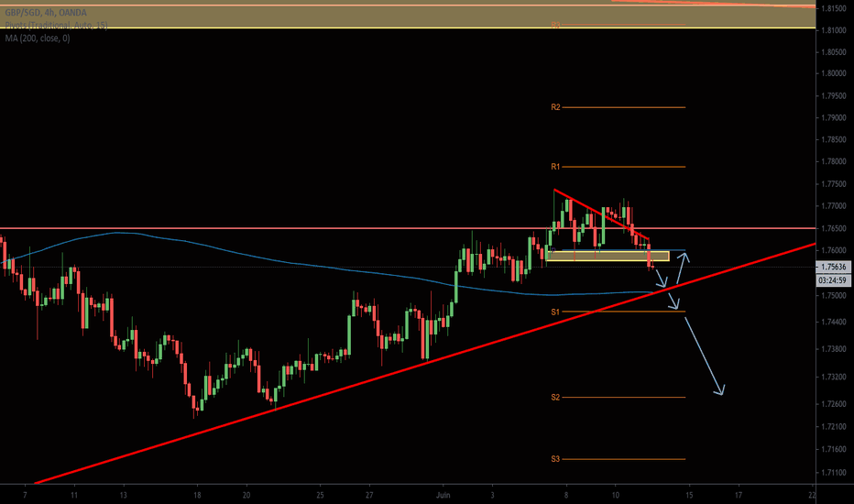
Task: Click date label 27 on time axis
Action: pos(369,495)
